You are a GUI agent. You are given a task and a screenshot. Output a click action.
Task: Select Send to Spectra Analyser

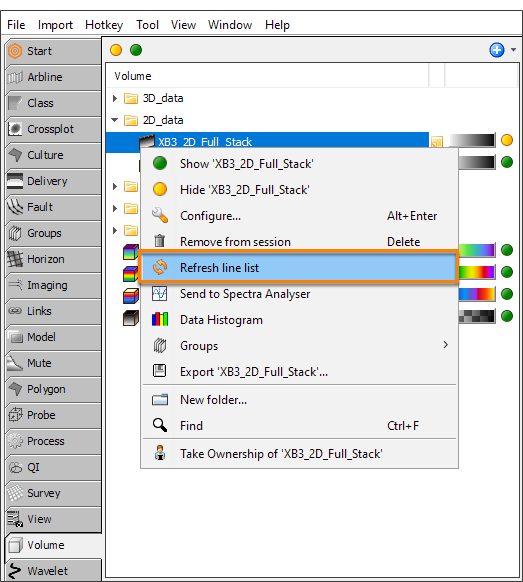point(245,294)
